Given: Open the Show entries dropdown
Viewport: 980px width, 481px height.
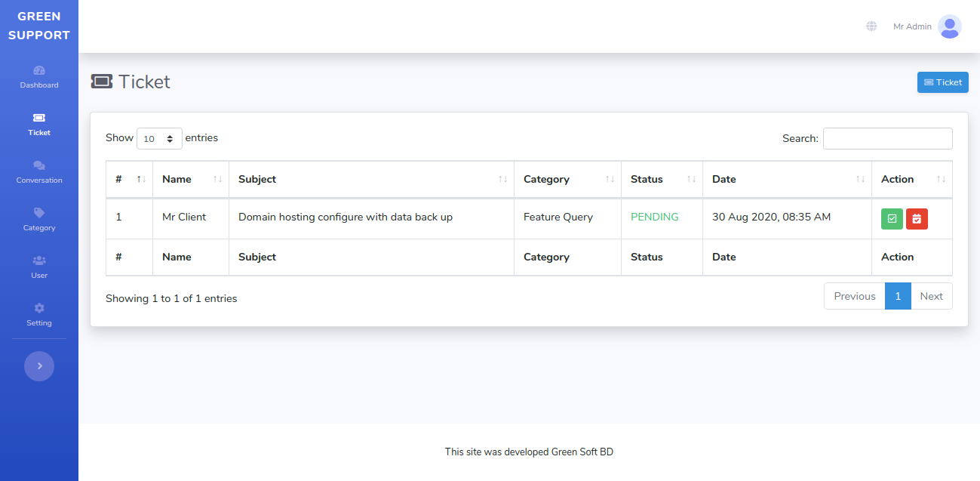Looking at the screenshot, I should (159, 139).
